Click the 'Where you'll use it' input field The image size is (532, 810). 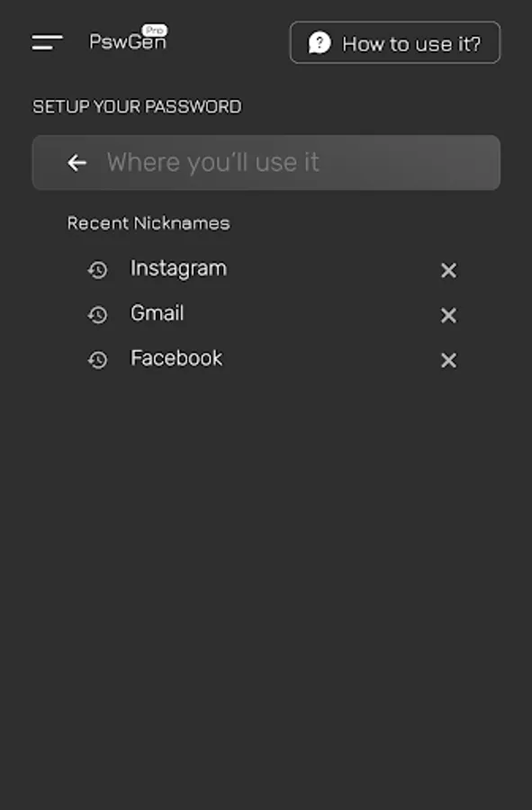coord(266,163)
